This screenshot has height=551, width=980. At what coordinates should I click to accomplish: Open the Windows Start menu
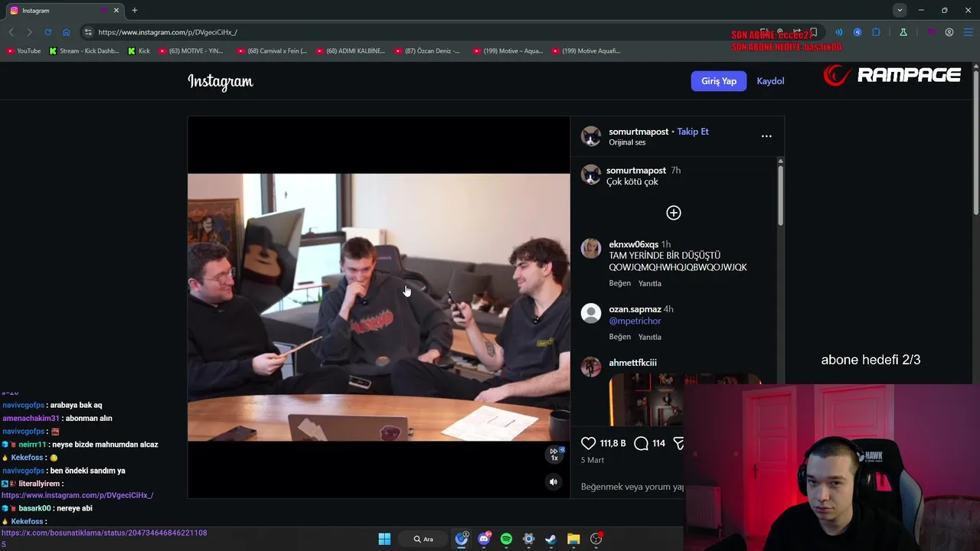click(x=384, y=539)
